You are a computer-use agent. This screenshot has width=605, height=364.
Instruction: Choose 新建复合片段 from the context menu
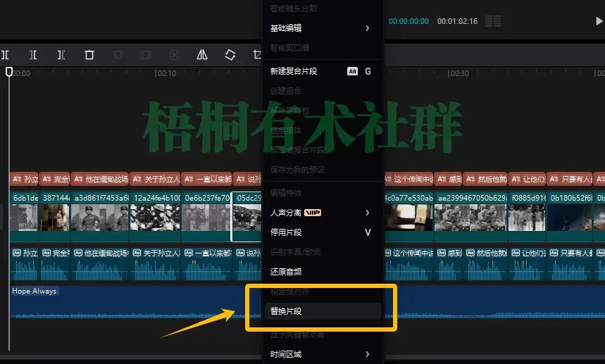[323, 71]
